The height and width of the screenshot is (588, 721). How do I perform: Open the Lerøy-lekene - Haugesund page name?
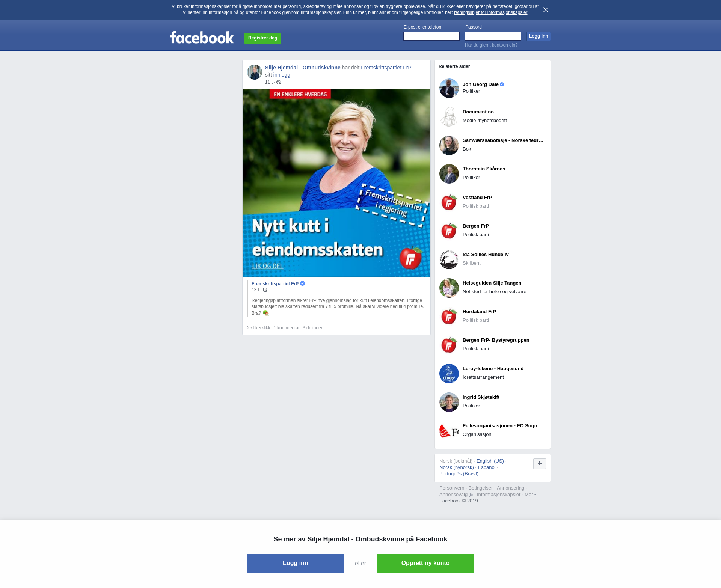493,369
